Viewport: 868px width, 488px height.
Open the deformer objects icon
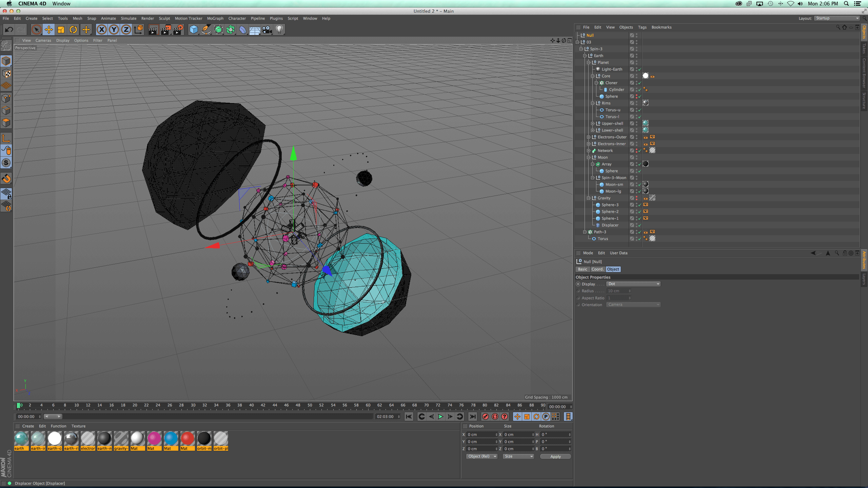click(243, 30)
